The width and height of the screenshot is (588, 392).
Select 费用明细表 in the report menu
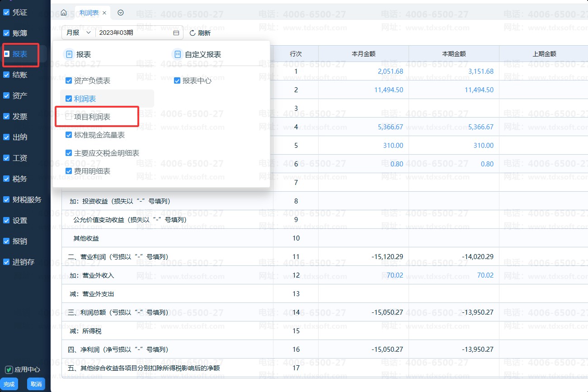[x=92, y=171]
